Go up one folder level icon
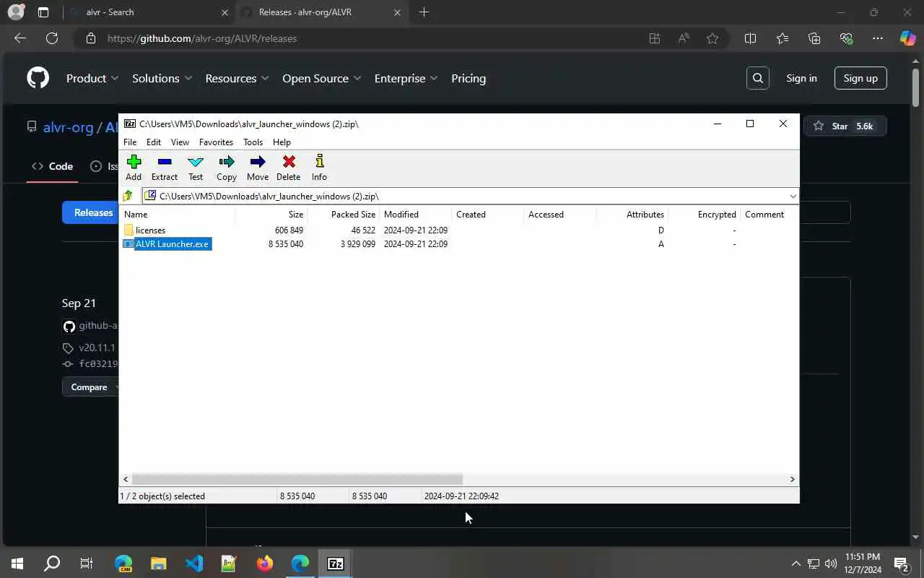Viewport: 924px width, 578px height. (128, 196)
